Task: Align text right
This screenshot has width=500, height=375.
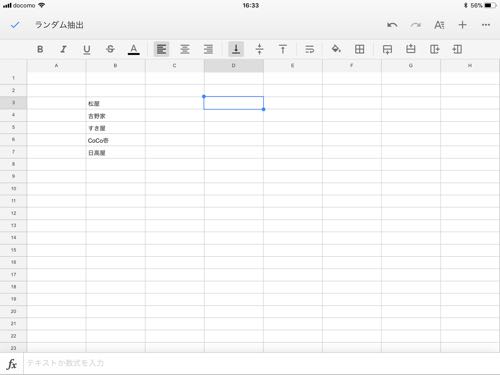Action: (x=208, y=49)
